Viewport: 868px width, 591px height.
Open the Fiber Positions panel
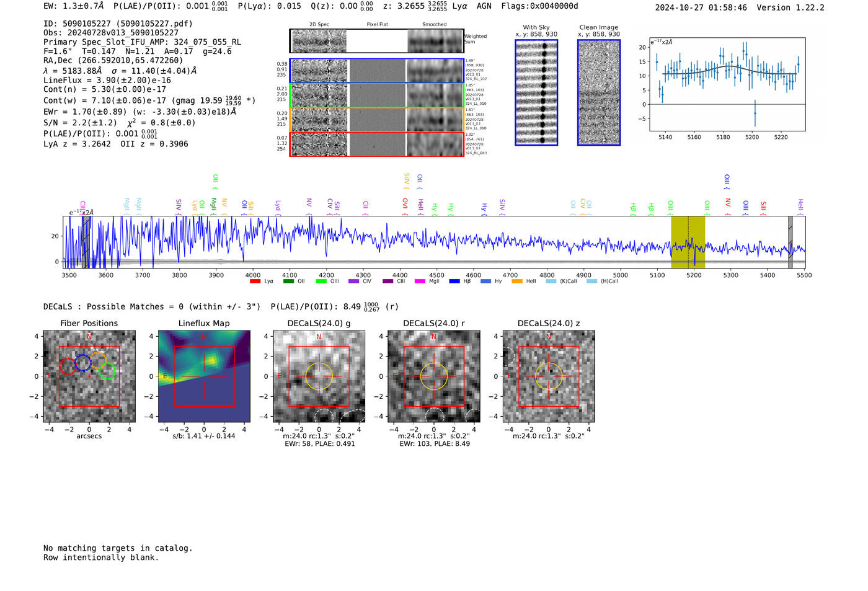coord(89,376)
